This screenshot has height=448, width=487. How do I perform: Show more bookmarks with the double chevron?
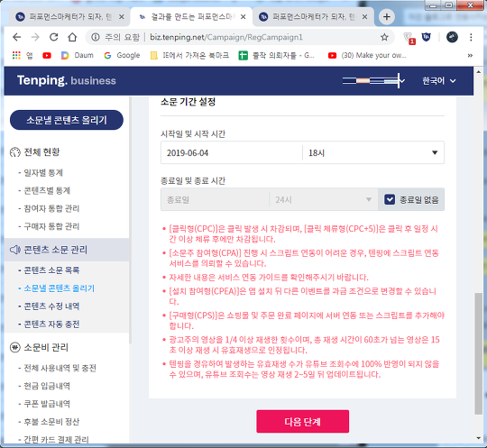pyautogui.click(x=470, y=55)
